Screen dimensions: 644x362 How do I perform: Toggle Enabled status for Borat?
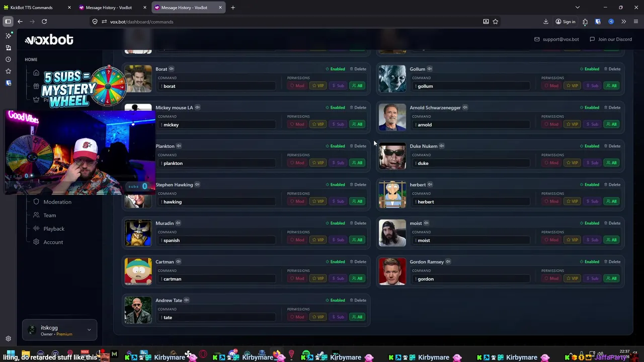click(x=335, y=69)
